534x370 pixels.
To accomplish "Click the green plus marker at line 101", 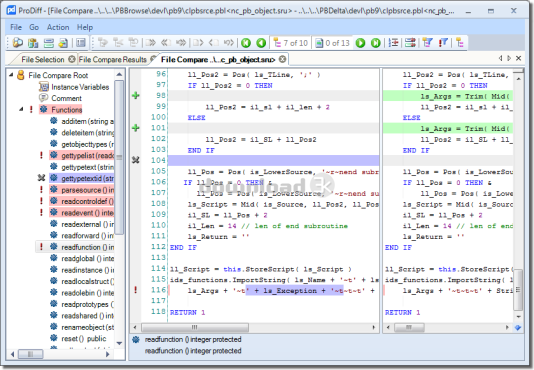I will 136,128.
